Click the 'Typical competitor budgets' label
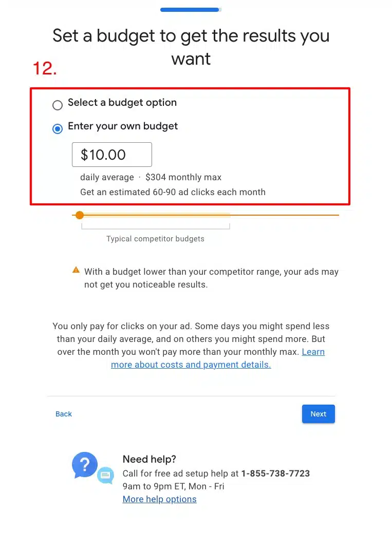Screen dimensions: 392x552 (x=155, y=239)
